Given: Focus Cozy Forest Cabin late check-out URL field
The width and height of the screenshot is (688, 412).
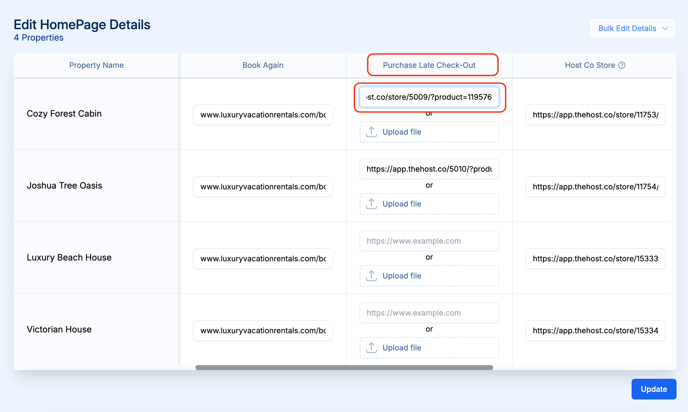Looking at the screenshot, I should point(429,97).
